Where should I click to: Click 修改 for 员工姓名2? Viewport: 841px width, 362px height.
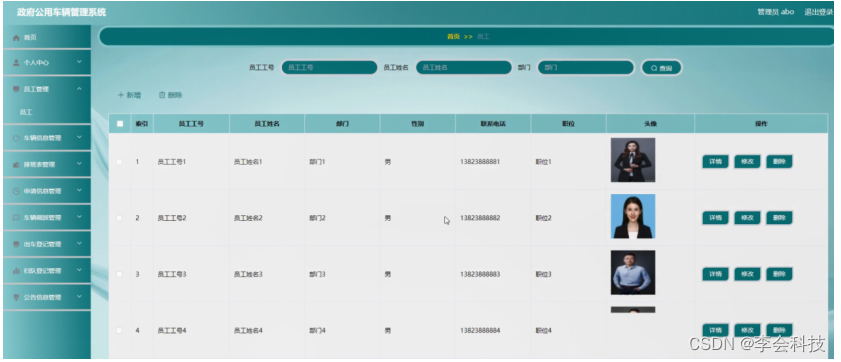click(747, 218)
